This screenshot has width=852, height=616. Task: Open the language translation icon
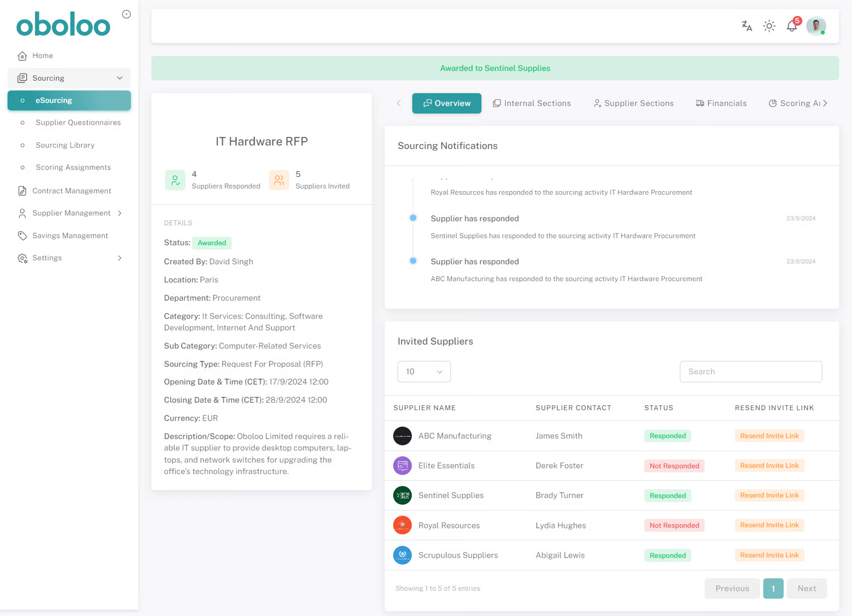[x=747, y=26]
